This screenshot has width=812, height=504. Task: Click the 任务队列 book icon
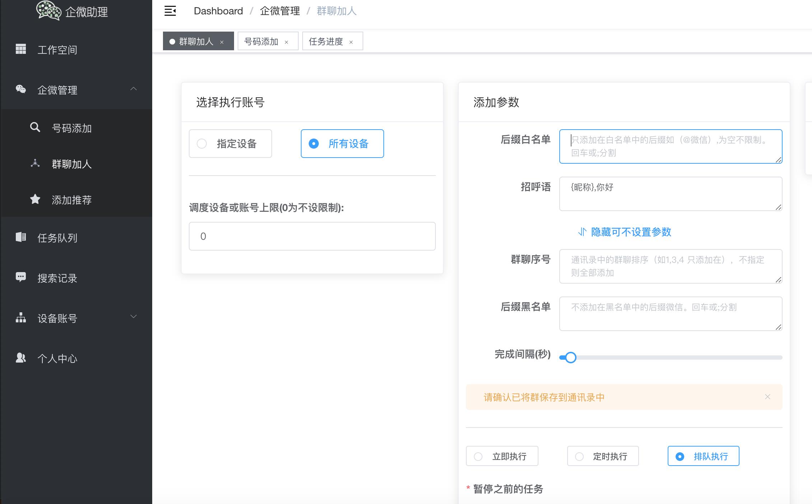pos(21,237)
